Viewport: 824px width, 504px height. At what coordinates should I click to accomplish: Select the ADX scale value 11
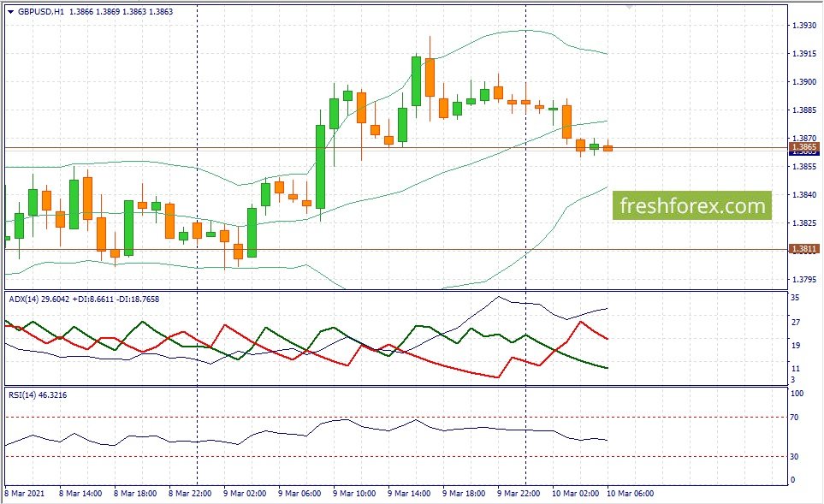coord(796,369)
